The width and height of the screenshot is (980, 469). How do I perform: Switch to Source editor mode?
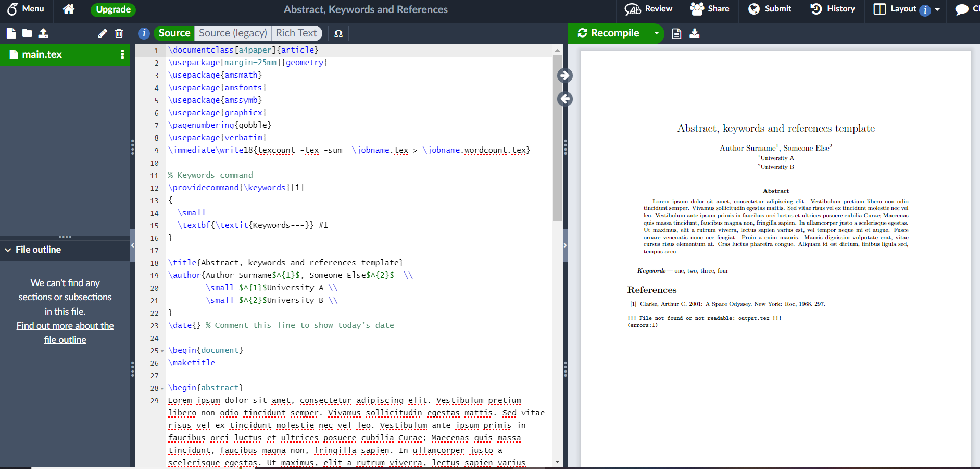[174, 33]
